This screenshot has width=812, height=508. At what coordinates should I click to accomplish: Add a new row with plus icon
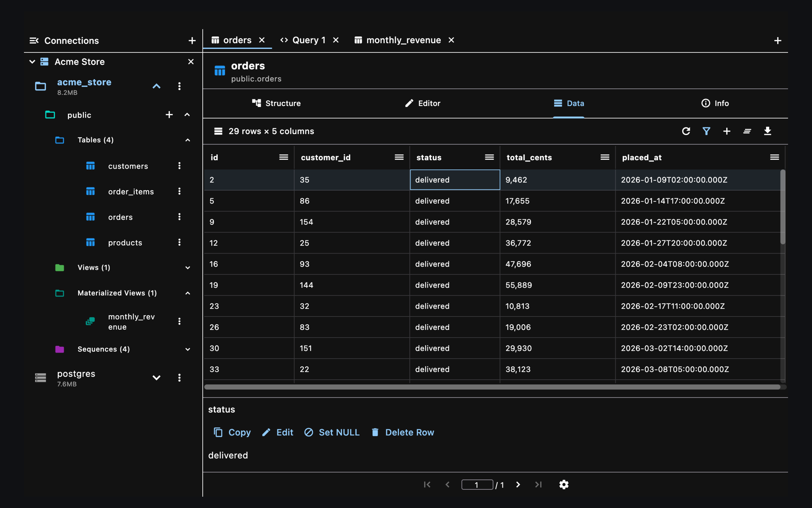pos(727,131)
